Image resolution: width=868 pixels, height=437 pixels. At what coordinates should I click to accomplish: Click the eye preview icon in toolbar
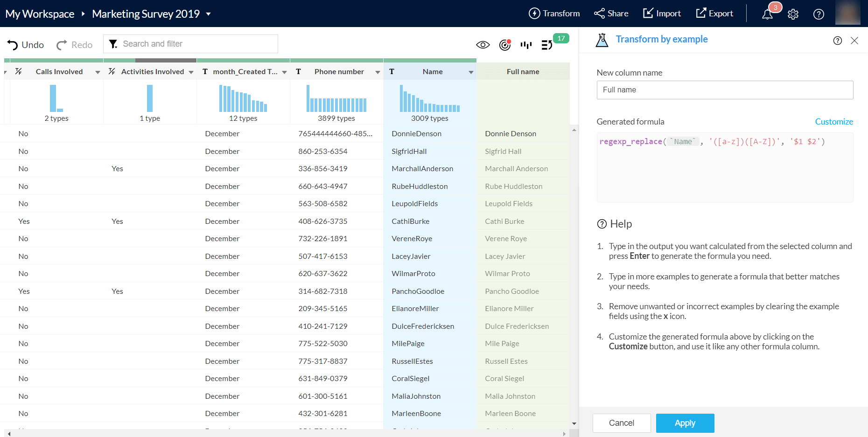(483, 45)
